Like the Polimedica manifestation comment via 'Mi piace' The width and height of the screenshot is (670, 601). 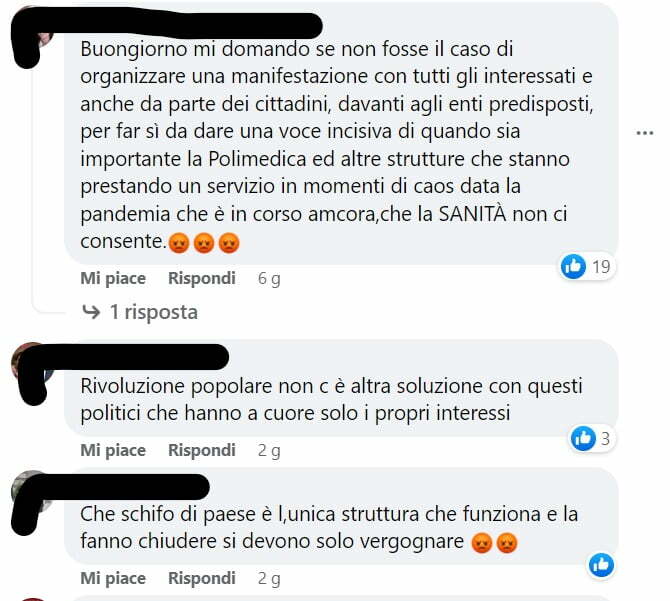coord(113,279)
